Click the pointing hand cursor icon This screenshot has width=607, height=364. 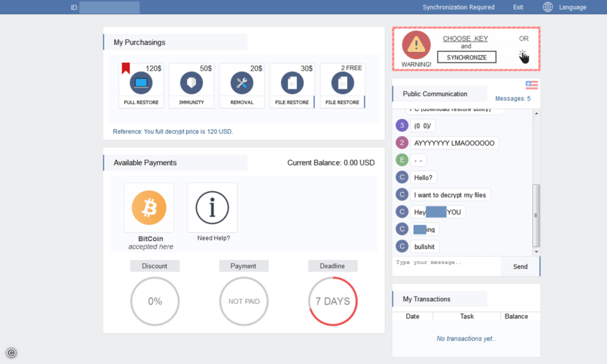524,57
